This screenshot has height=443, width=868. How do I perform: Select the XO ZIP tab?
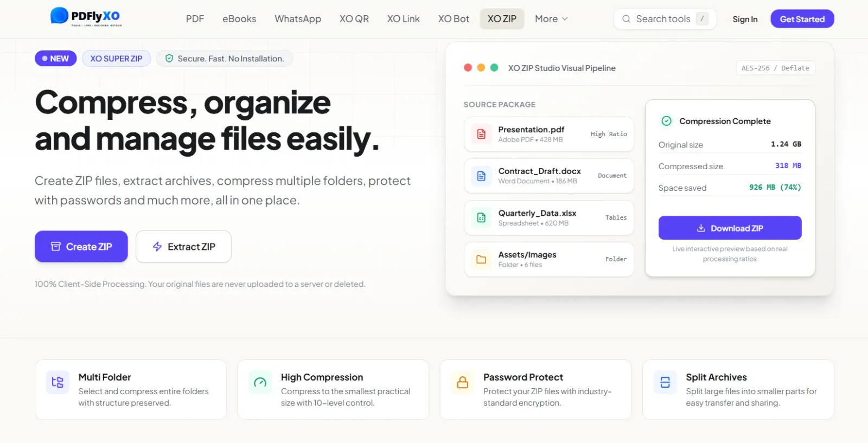tap(502, 19)
